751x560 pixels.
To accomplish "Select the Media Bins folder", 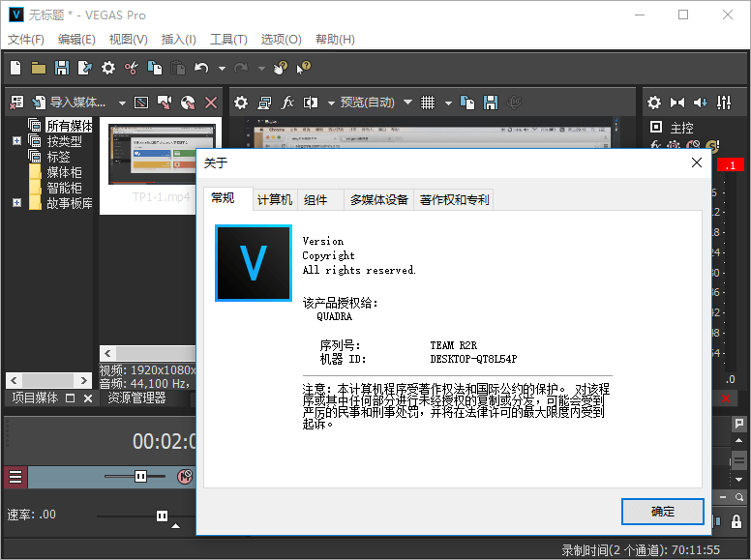I will [x=64, y=172].
